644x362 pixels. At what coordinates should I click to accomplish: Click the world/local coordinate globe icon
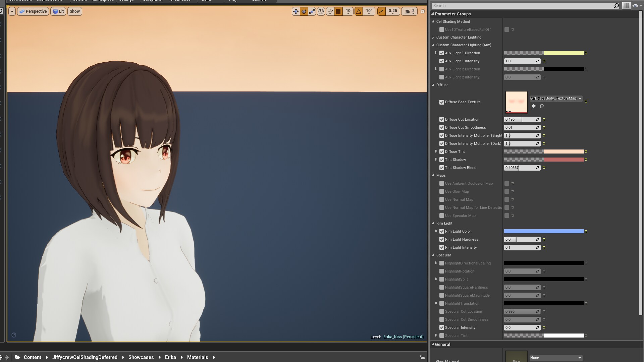click(321, 11)
